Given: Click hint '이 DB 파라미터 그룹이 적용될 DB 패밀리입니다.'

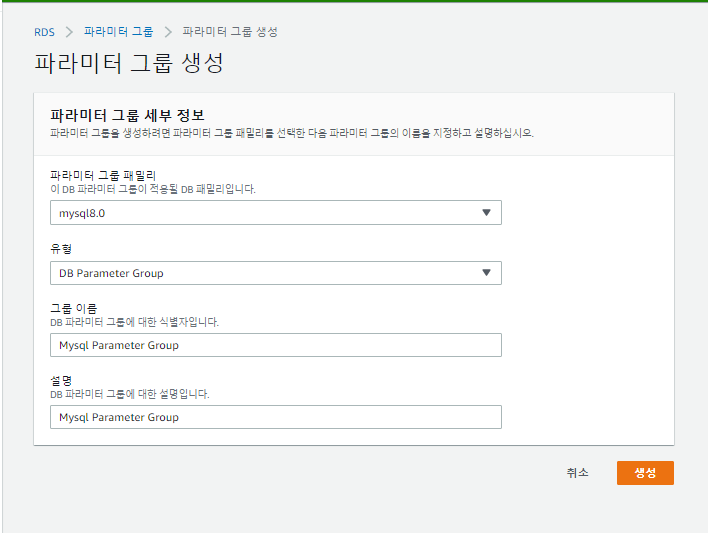Looking at the screenshot, I should point(153,189).
